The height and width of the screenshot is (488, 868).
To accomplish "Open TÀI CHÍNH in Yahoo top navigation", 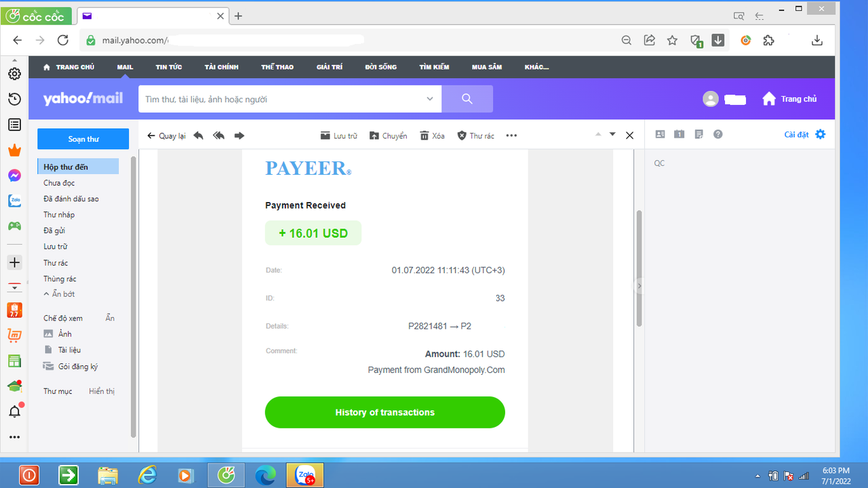I will (x=222, y=67).
